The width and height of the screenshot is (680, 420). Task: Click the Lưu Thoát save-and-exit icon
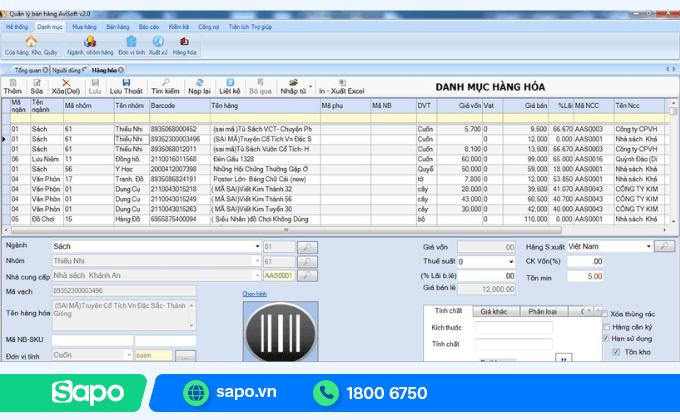[126, 87]
